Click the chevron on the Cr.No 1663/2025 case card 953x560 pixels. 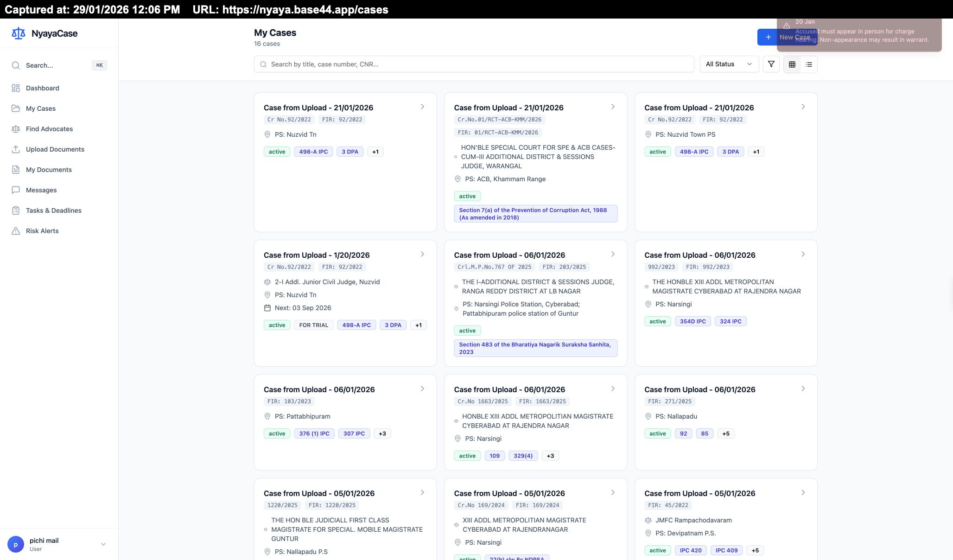[613, 388]
